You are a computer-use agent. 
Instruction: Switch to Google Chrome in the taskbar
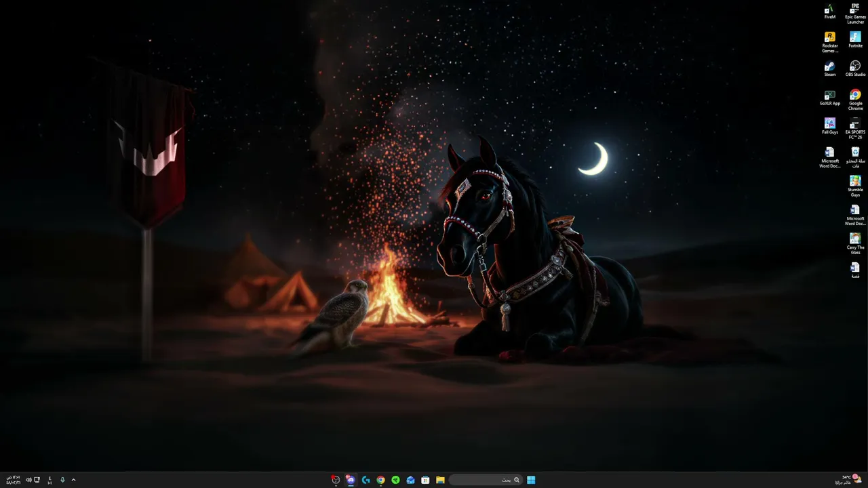(x=380, y=480)
